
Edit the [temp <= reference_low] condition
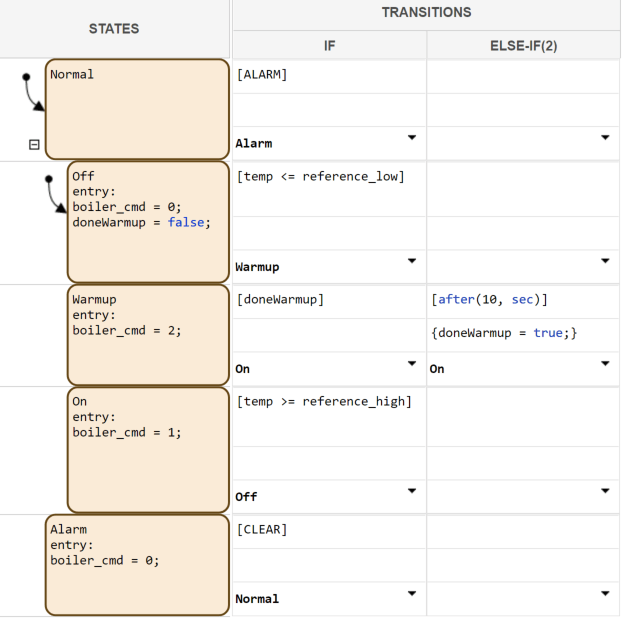(x=329, y=178)
